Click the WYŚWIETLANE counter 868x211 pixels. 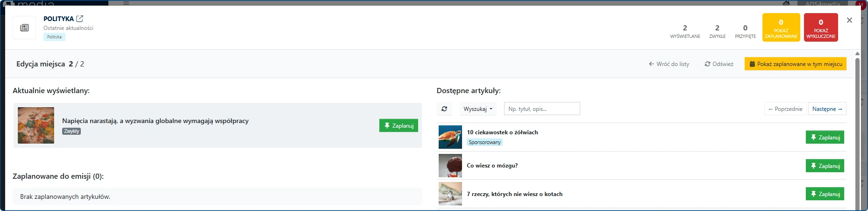tap(685, 31)
